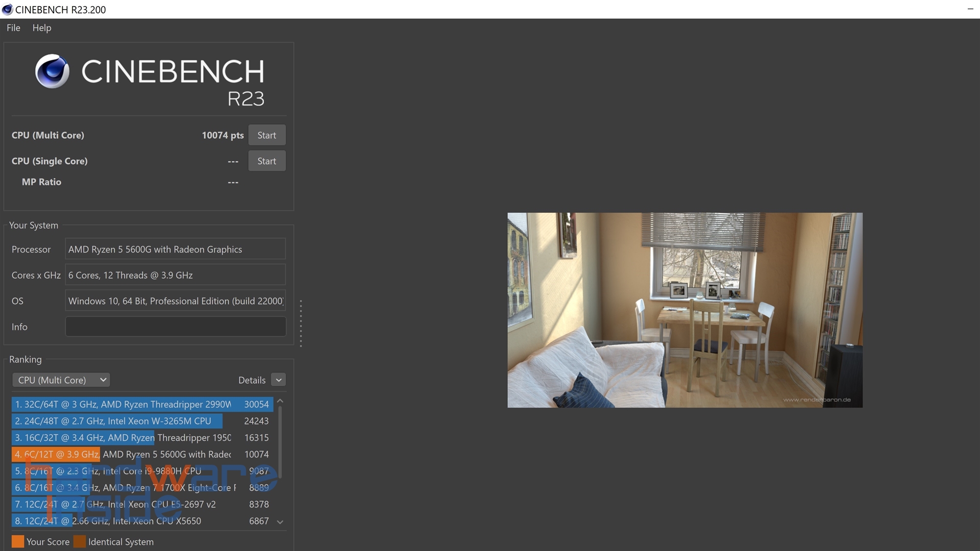Open the CPU (Multi Core) ranking dropdown
Viewport: 980px width, 551px height.
tap(61, 380)
